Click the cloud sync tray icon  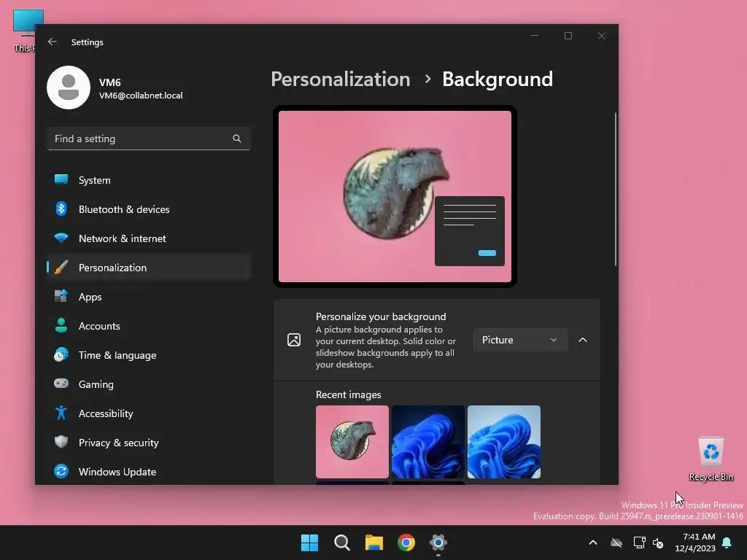coord(616,542)
